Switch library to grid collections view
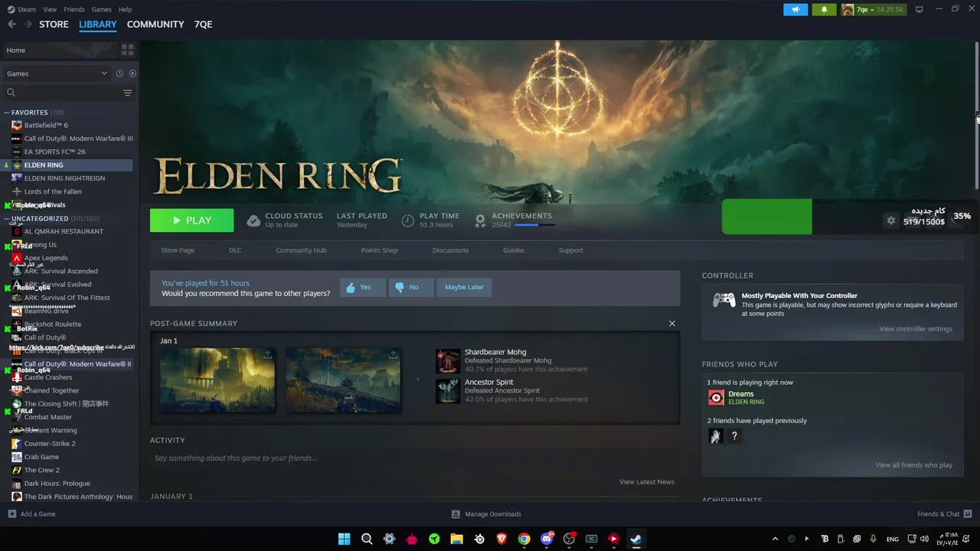 [127, 50]
